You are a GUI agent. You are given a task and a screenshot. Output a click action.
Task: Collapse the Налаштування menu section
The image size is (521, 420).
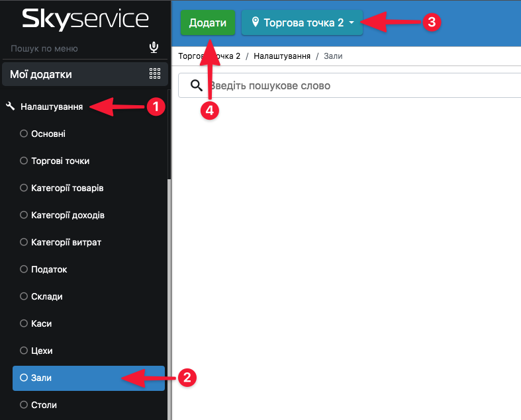[52, 106]
